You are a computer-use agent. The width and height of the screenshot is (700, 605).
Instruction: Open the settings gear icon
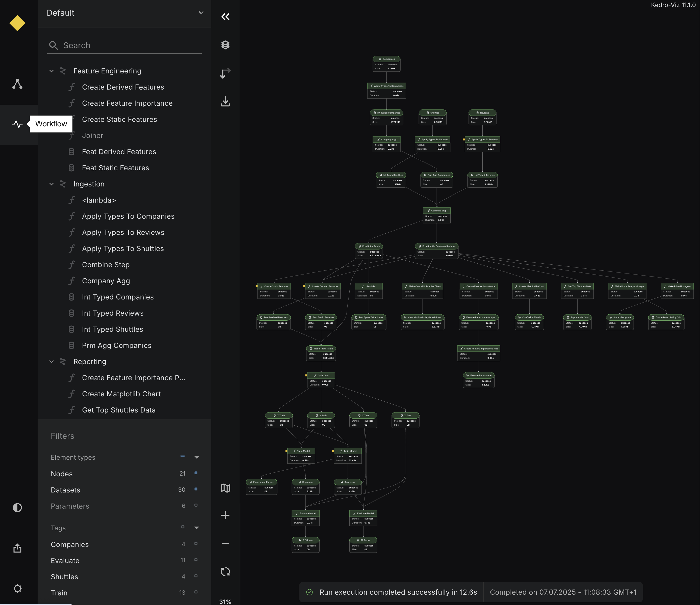(17, 589)
